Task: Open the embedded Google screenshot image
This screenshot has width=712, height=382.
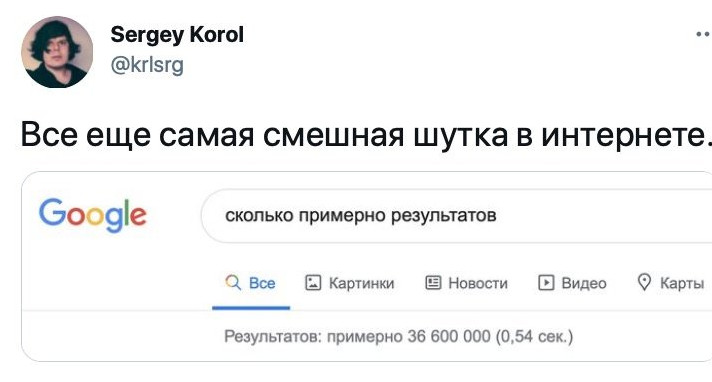Action: click(366, 267)
